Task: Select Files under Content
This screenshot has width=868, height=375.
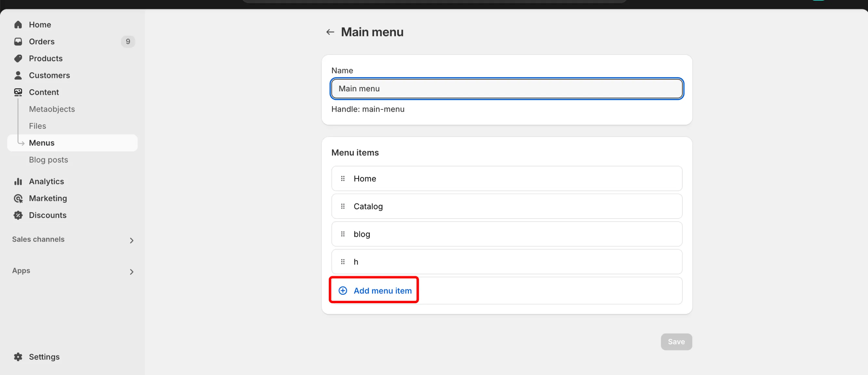Action: pyautogui.click(x=37, y=126)
